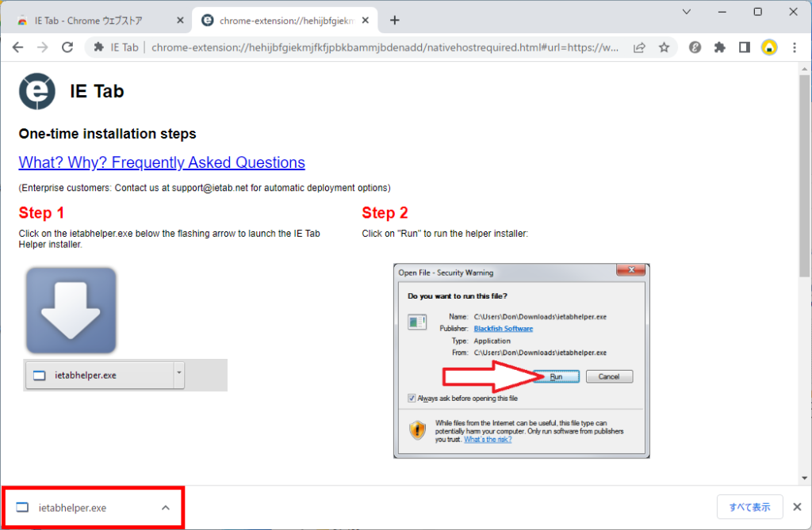Image resolution: width=812 pixels, height=530 pixels.
Task: Share the page via the share icon
Action: pos(639,48)
